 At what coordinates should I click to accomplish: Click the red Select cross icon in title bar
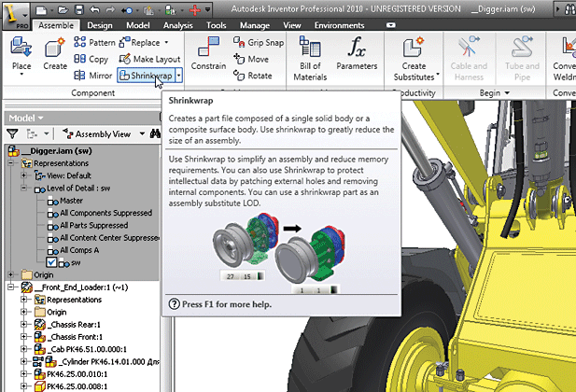pyautogui.click(x=195, y=10)
